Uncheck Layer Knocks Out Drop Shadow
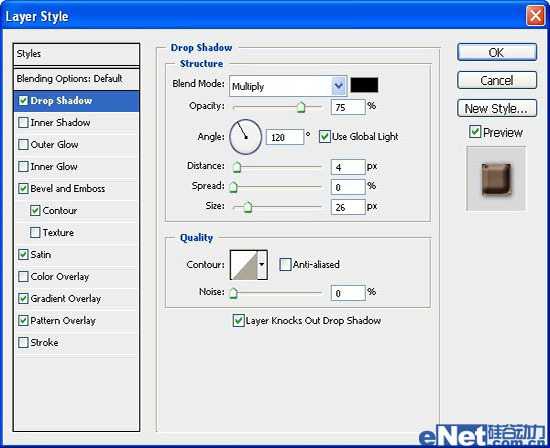This screenshot has width=550, height=448. tap(238, 321)
